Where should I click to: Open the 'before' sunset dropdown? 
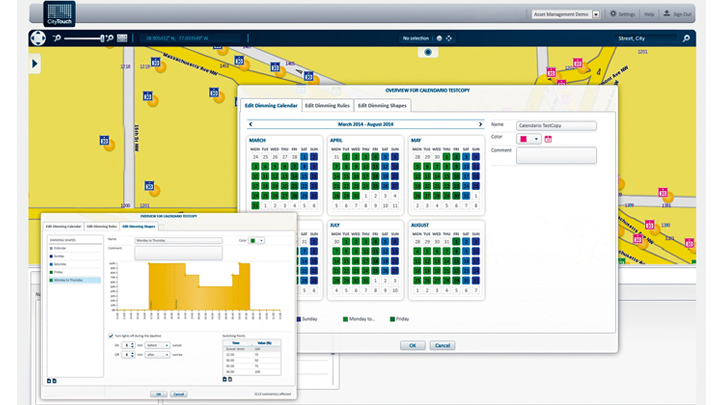pos(158,343)
